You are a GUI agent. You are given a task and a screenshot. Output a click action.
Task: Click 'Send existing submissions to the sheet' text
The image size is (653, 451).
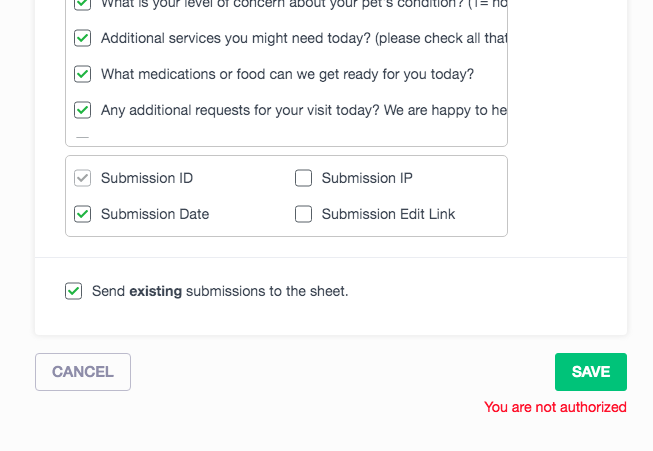(x=220, y=291)
